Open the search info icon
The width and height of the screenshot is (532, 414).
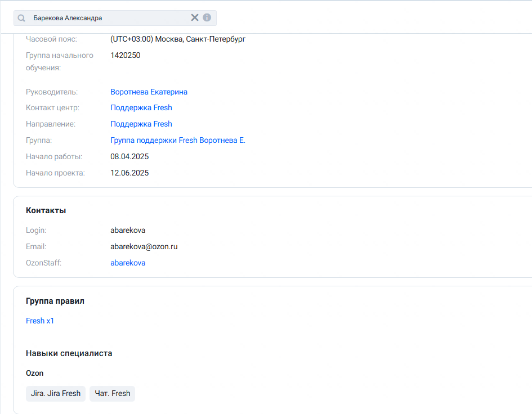(x=207, y=17)
